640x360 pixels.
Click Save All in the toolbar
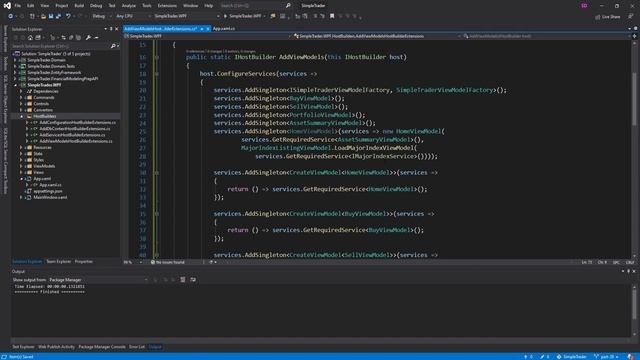(58, 16)
